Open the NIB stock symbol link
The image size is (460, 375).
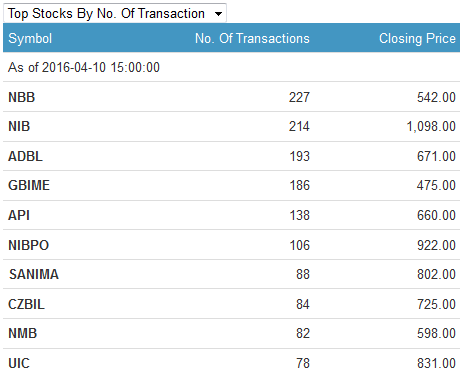[x=19, y=126]
